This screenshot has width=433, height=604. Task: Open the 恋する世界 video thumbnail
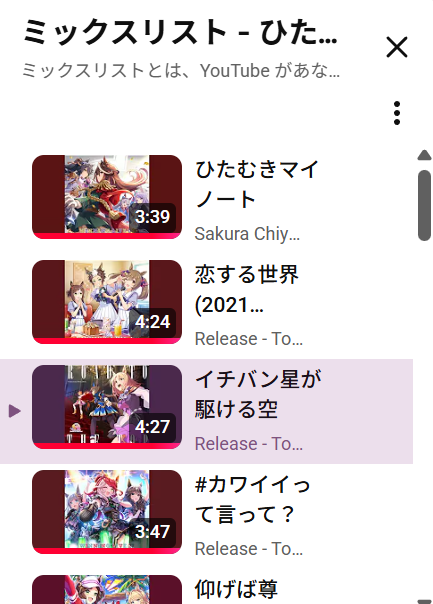pyautogui.click(x=107, y=302)
